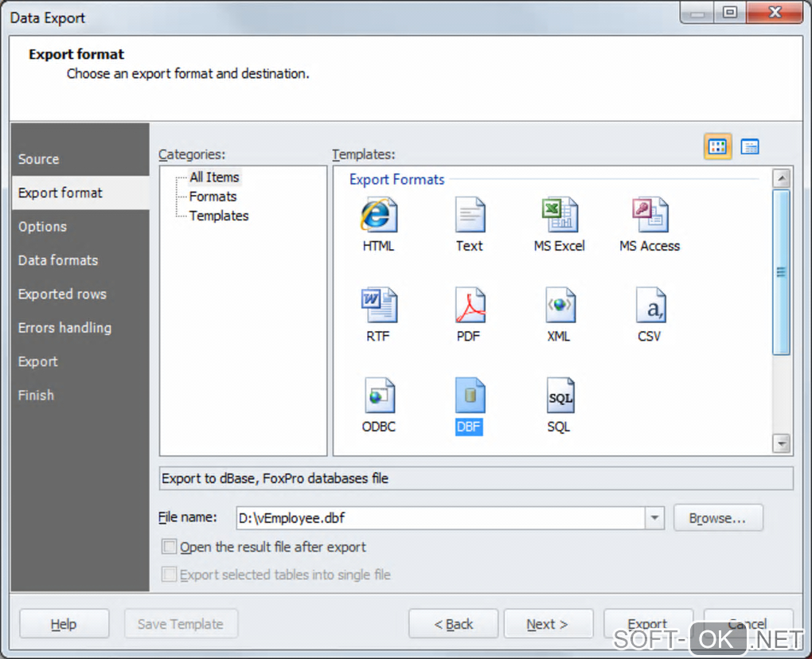The image size is (812, 659).
Task: Start export with bottom Export button
Action: tap(648, 623)
